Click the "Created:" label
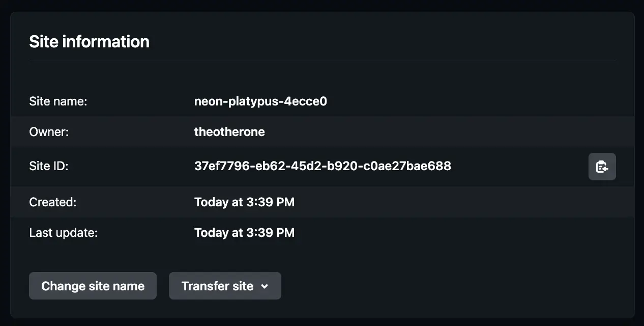 [x=52, y=202]
